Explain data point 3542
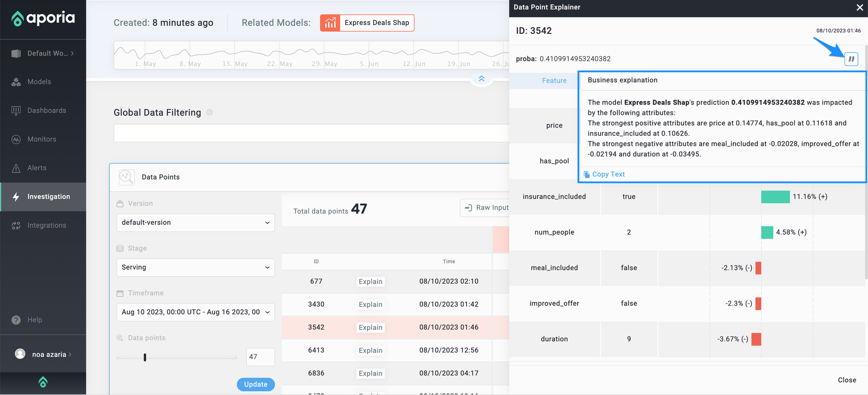The height and width of the screenshot is (395, 868). 370,328
